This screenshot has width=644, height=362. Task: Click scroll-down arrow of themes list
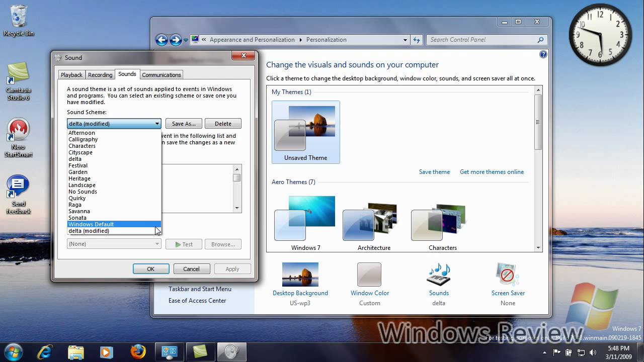coord(538,248)
